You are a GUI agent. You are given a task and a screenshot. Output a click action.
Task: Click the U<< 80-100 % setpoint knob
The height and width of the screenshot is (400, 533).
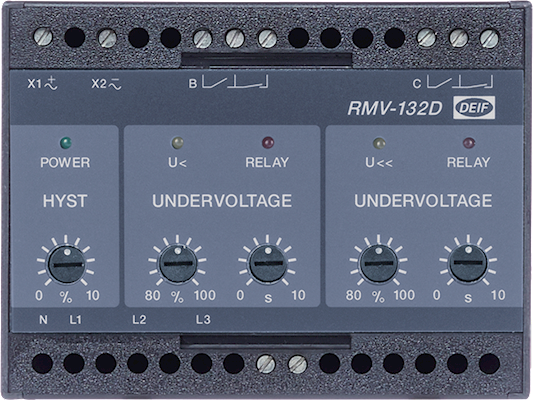(379, 263)
